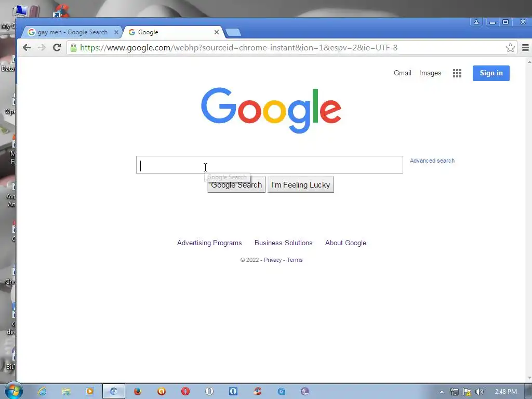
Task: Open the Business Solutions link
Action: pos(283,243)
